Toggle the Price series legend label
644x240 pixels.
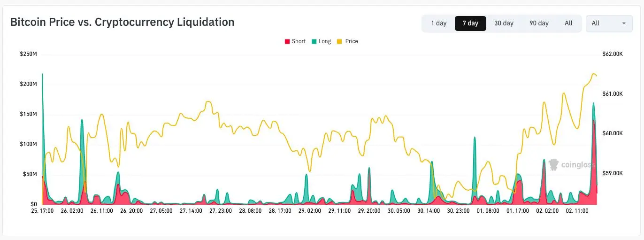[352, 41]
